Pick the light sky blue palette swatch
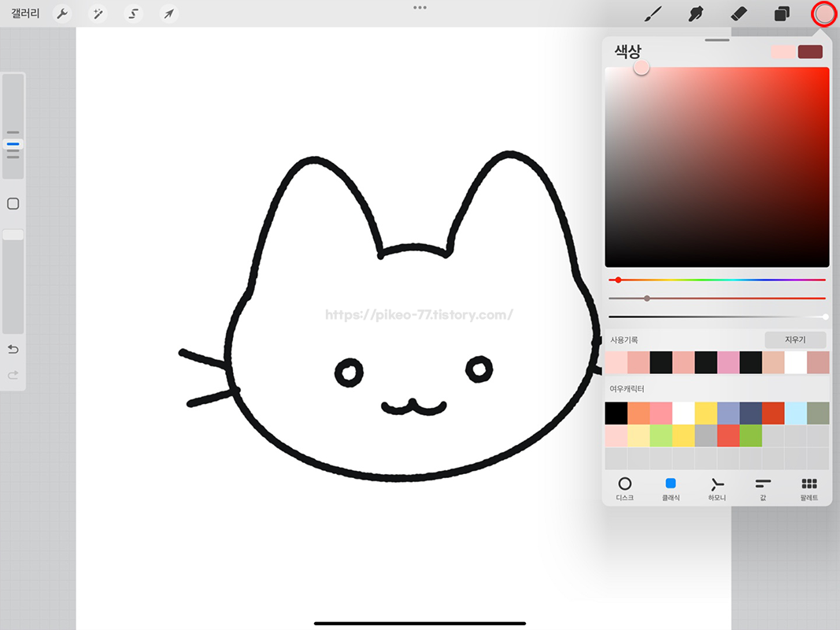 [796, 413]
